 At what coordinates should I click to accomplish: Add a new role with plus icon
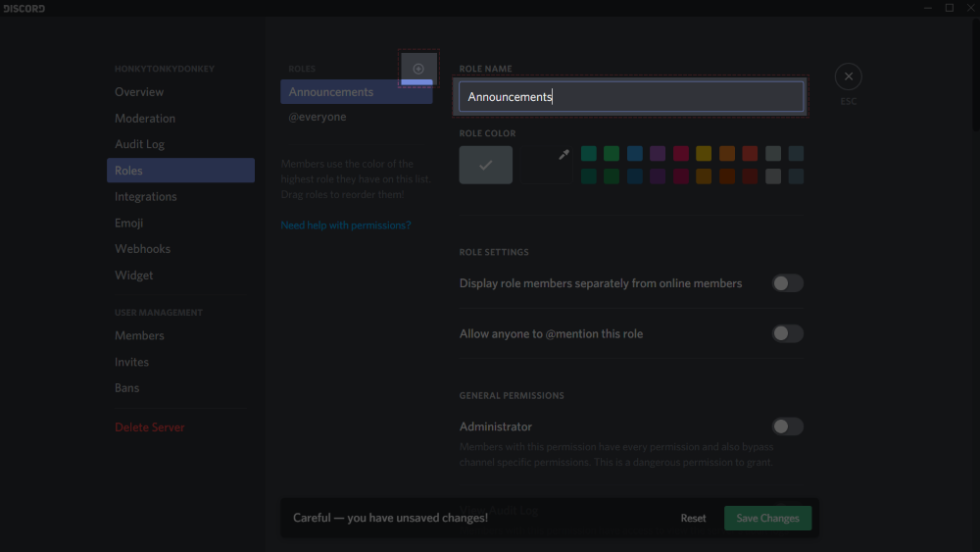tap(418, 68)
